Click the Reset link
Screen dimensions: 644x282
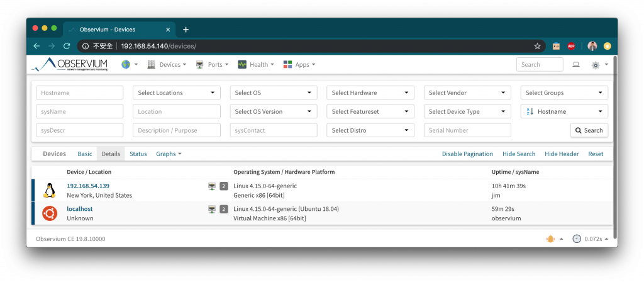596,154
